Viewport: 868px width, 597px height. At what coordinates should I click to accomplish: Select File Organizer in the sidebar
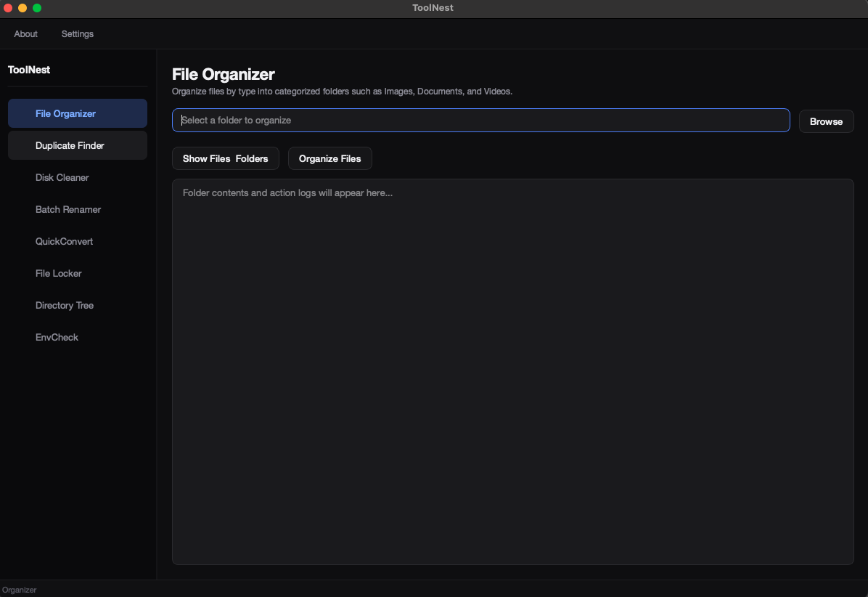(x=78, y=113)
